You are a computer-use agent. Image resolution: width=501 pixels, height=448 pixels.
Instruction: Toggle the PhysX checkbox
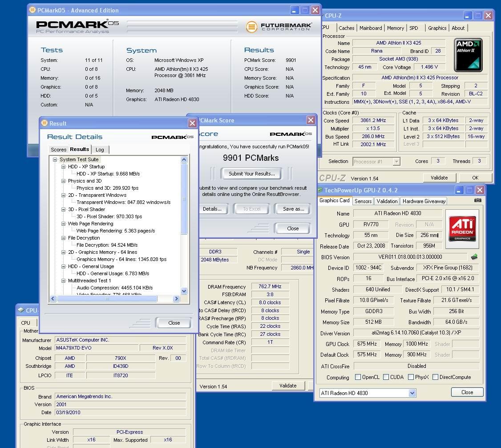point(411,377)
